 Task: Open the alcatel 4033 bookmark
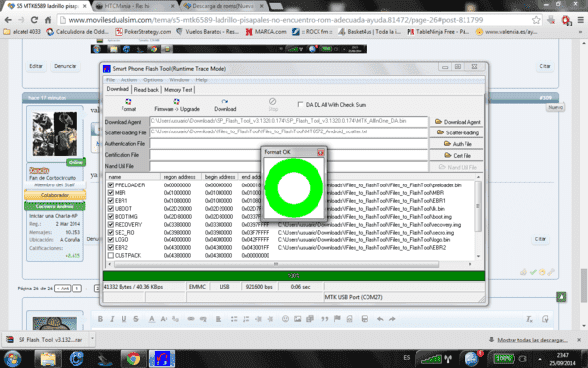click(x=23, y=32)
